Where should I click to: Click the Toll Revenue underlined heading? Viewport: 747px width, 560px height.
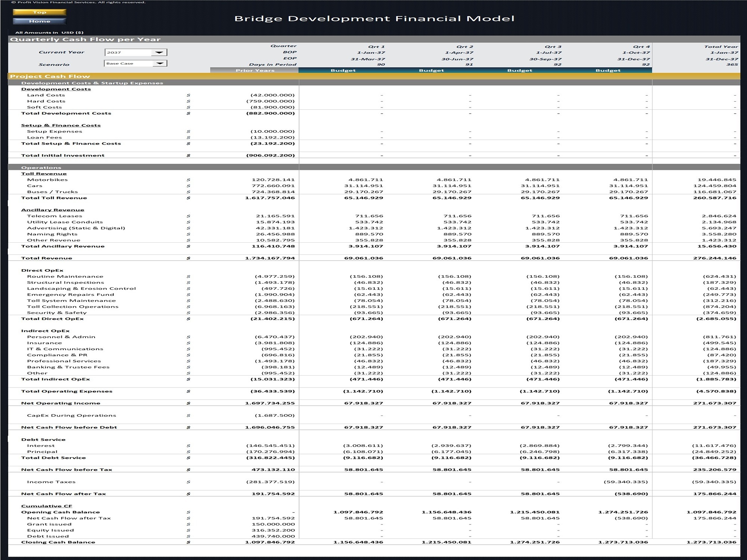click(44, 174)
